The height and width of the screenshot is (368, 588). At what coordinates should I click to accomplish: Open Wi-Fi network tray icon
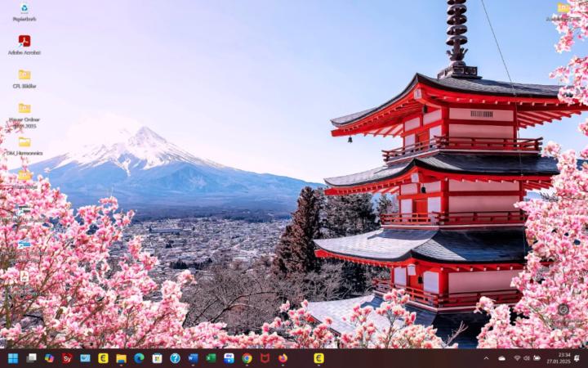(x=518, y=358)
